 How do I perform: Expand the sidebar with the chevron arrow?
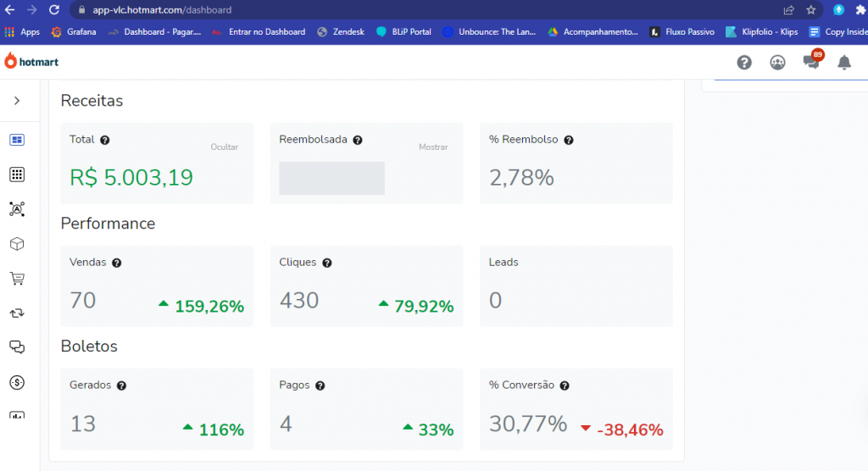coord(17,101)
